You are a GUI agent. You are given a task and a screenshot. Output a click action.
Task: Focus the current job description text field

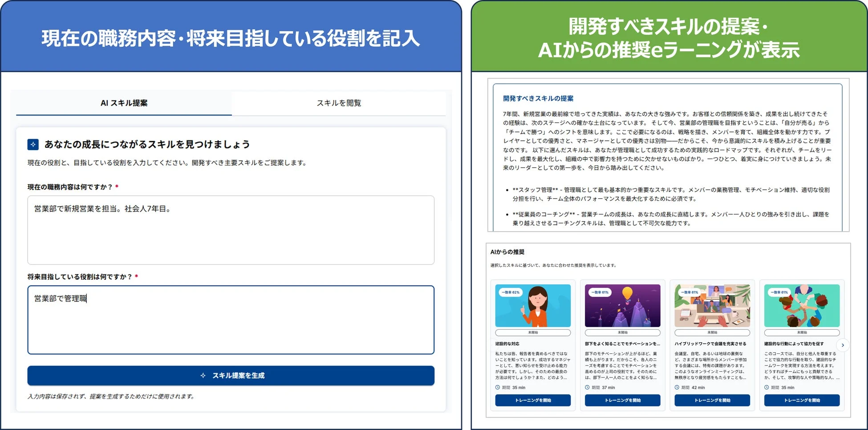tap(231, 230)
